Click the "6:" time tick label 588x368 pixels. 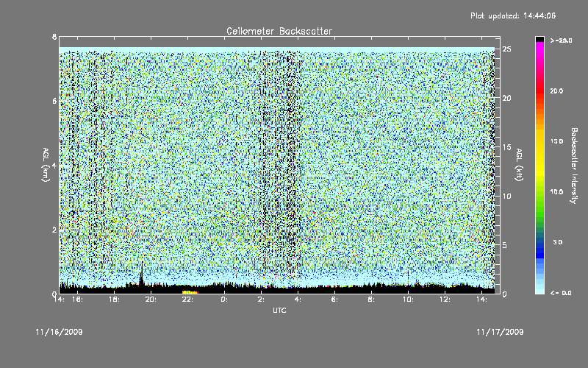pyautogui.click(x=334, y=300)
